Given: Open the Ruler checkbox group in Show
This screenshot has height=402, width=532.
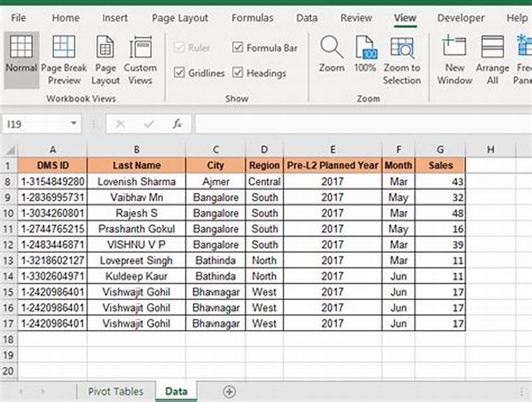Looking at the screenshot, I should [x=179, y=47].
